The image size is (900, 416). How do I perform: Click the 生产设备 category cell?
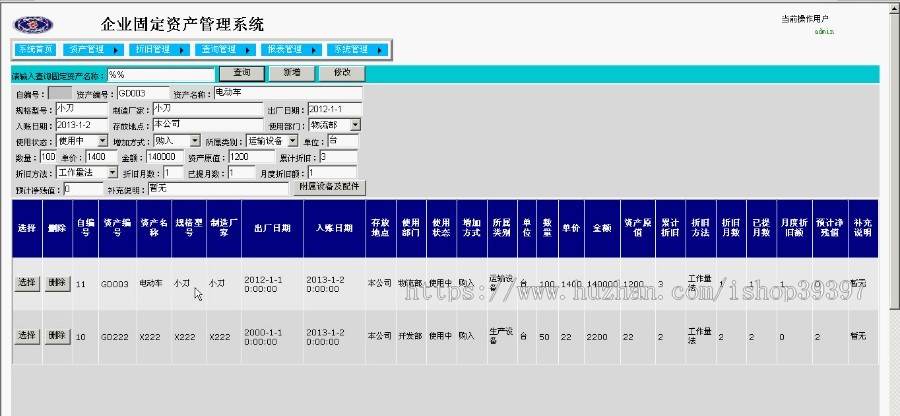click(501, 335)
